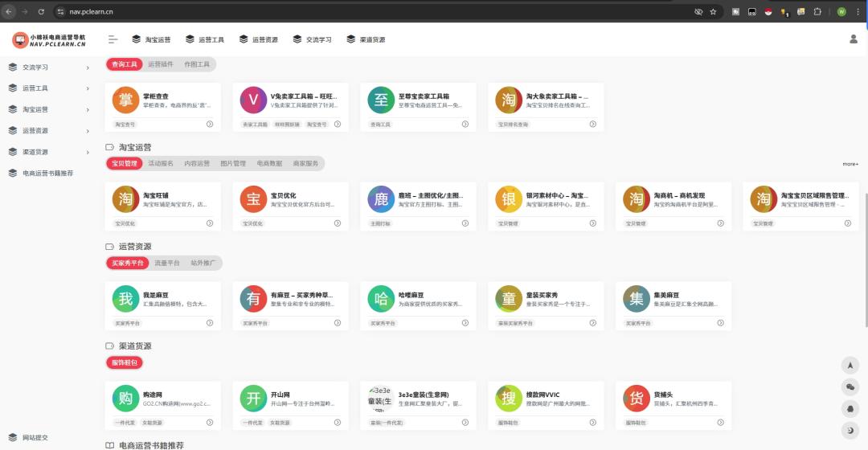Switch to the 流量平台 tab
This screenshot has height=450, width=868.
[166, 263]
